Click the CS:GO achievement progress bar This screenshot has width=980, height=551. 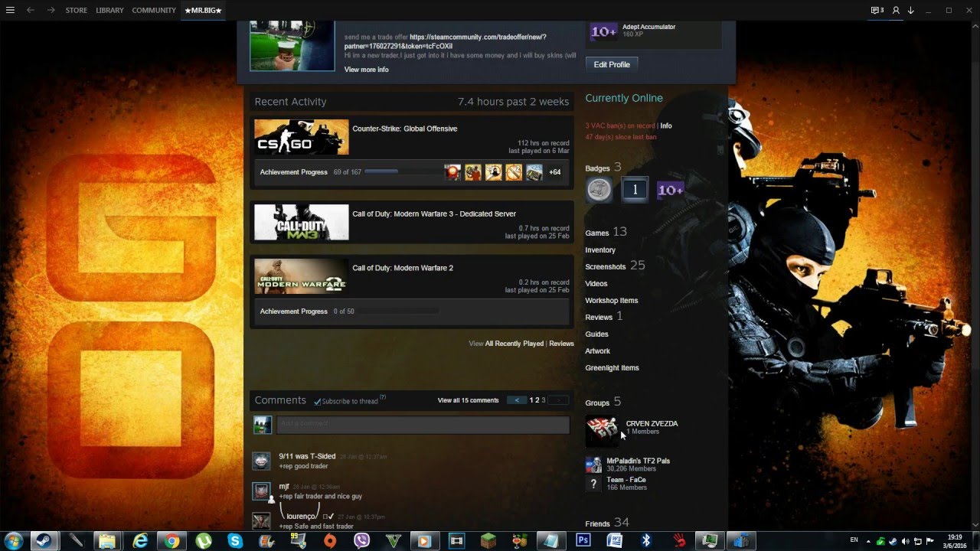tap(402, 172)
